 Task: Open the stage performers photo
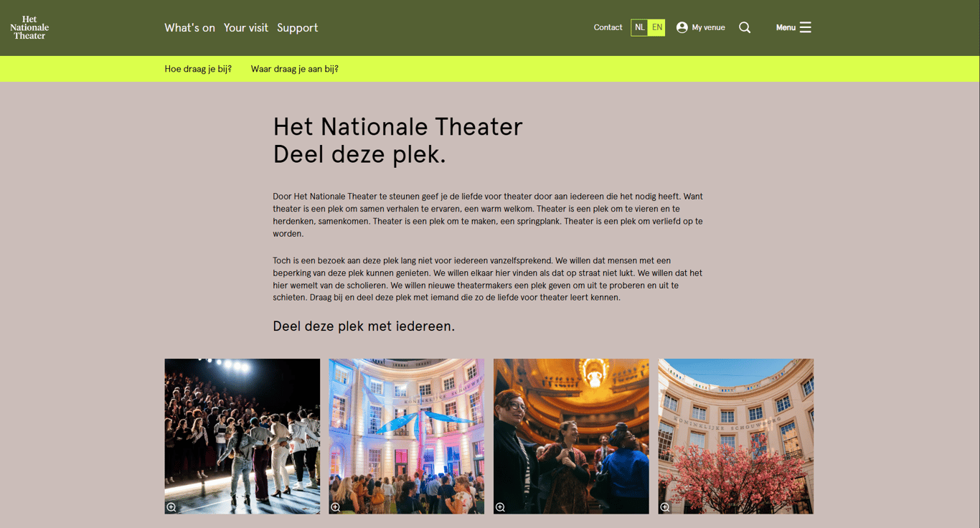(x=242, y=436)
